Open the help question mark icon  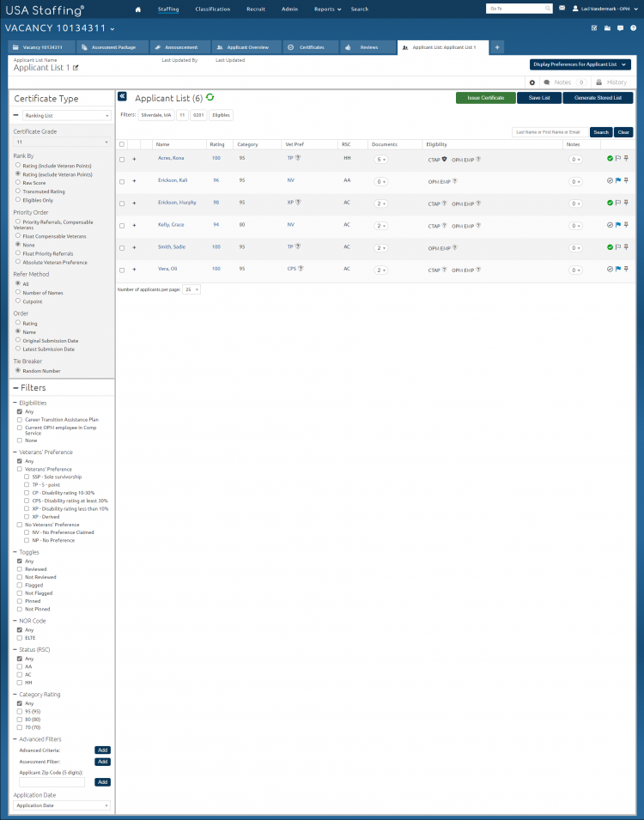pos(633,28)
